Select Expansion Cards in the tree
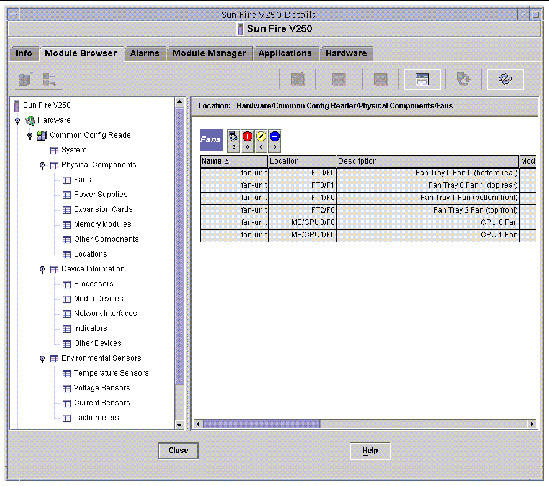The image size is (549, 486). [103, 210]
